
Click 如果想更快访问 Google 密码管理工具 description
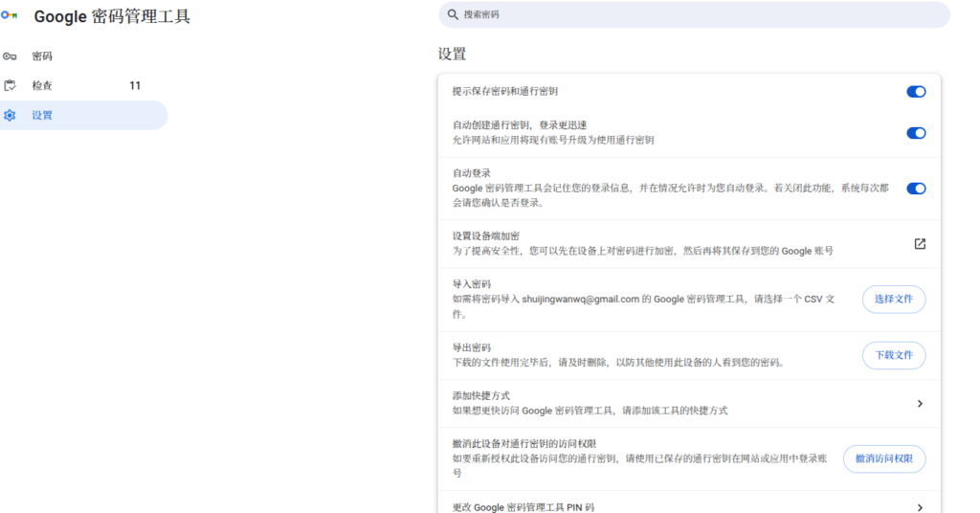[x=590, y=411]
